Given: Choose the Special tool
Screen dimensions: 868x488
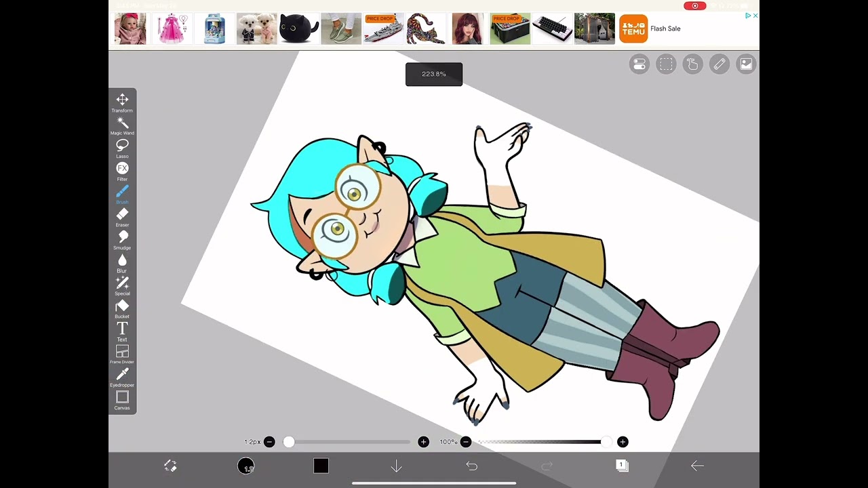Looking at the screenshot, I should [122, 286].
